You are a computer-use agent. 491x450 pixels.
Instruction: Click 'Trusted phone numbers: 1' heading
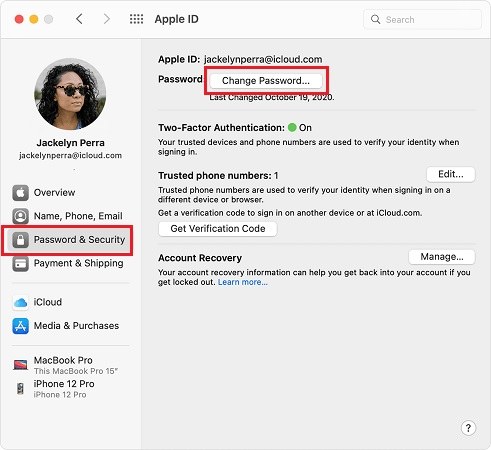click(218, 176)
